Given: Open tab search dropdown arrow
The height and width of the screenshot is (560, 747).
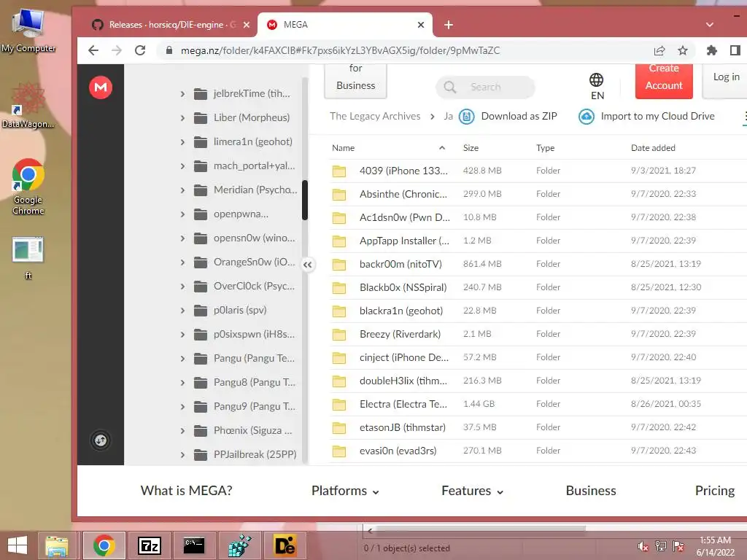Looking at the screenshot, I should pos(710,25).
